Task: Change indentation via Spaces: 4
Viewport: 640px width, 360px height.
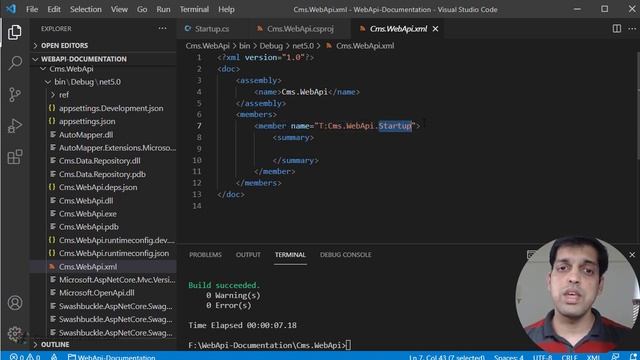Action: [509, 357]
